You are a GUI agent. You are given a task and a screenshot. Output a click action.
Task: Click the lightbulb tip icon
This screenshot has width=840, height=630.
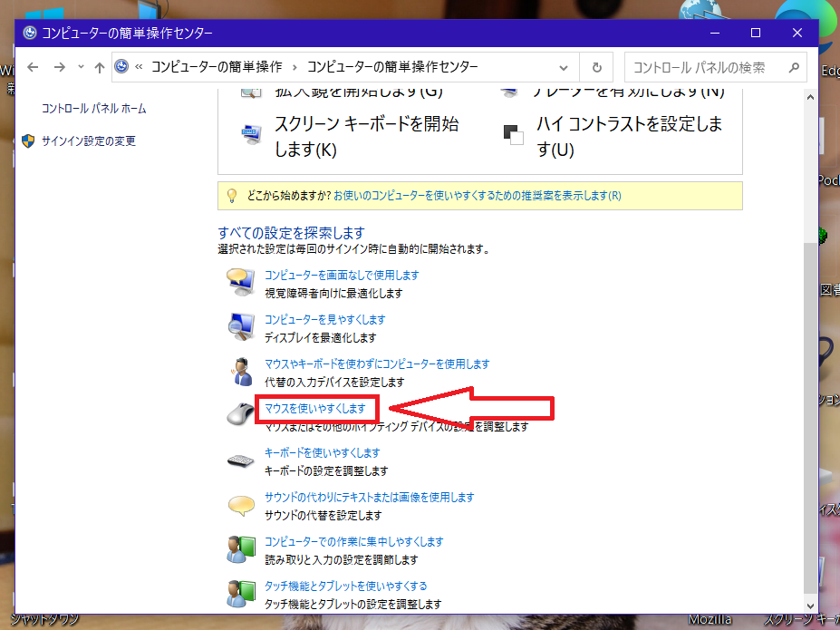231,196
